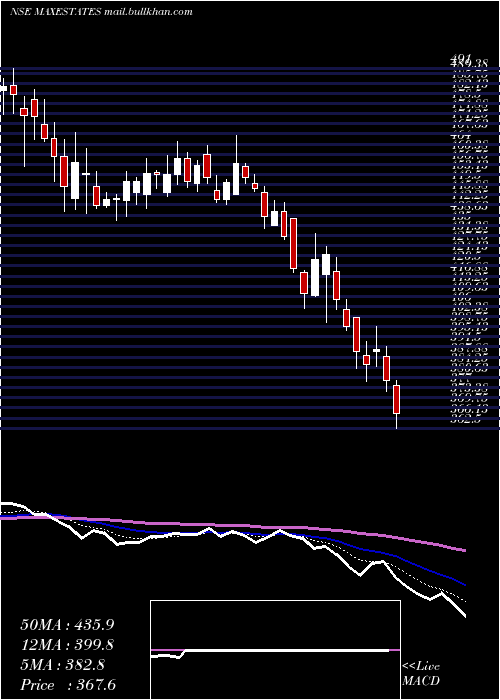The width and height of the screenshot is (500, 700).
Task: Select the 12MA : 399.8 readout
Action: (x=67, y=645)
